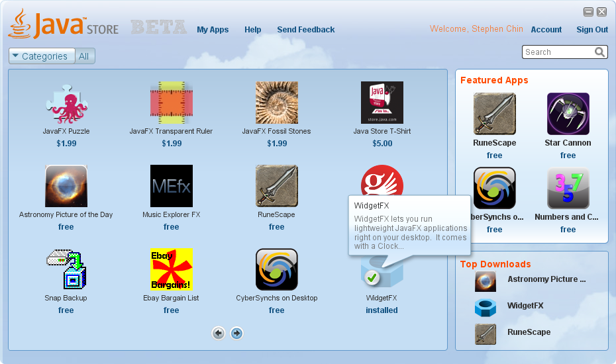This screenshot has width=616, height=364.
Task: Open Top Downloads Astronomy Picture thumbnail
Action: pyautogui.click(x=485, y=281)
